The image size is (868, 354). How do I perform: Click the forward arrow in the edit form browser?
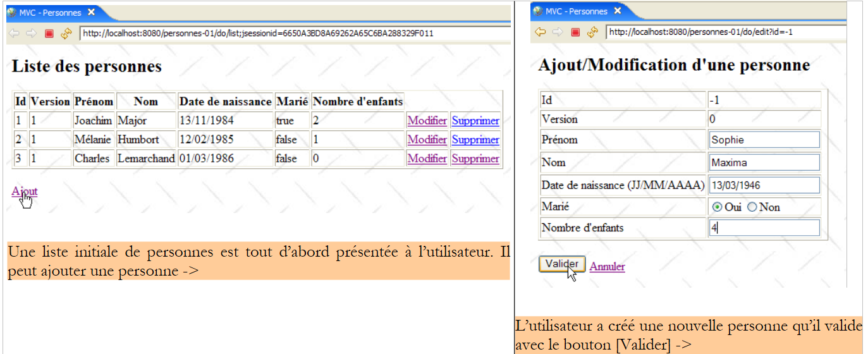point(558,32)
